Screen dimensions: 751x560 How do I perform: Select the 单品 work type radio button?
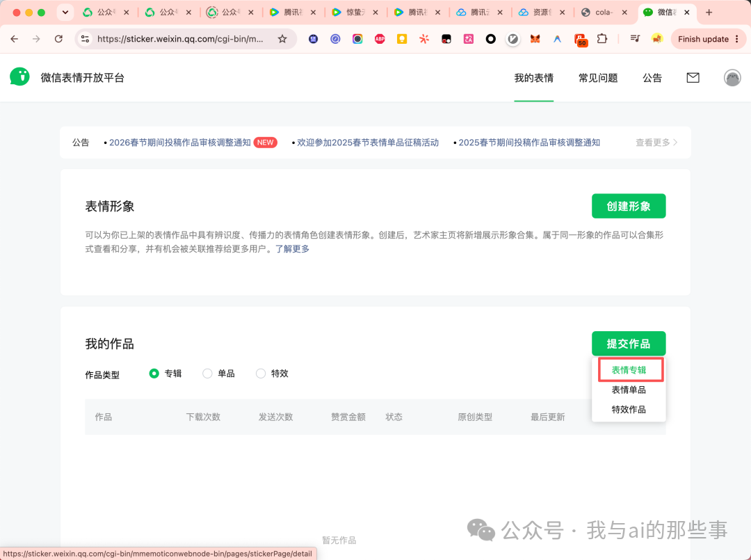click(x=207, y=373)
